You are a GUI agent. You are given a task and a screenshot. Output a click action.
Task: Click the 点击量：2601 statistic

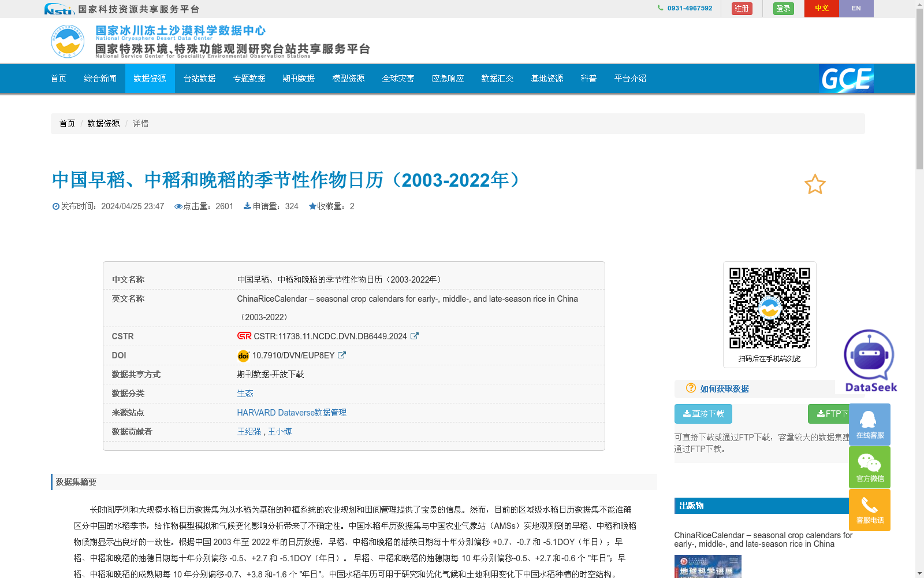click(x=204, y=206)
